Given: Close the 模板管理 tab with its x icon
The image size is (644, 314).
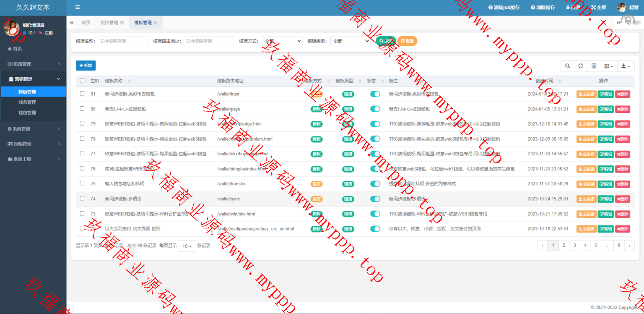Looking at the screenshot, I should (x=156, y=23).
